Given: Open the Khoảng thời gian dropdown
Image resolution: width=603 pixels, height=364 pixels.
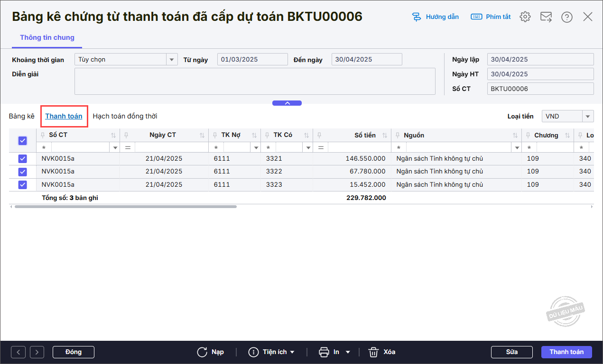Looking at the screenshot, I should tap(171, 60).
